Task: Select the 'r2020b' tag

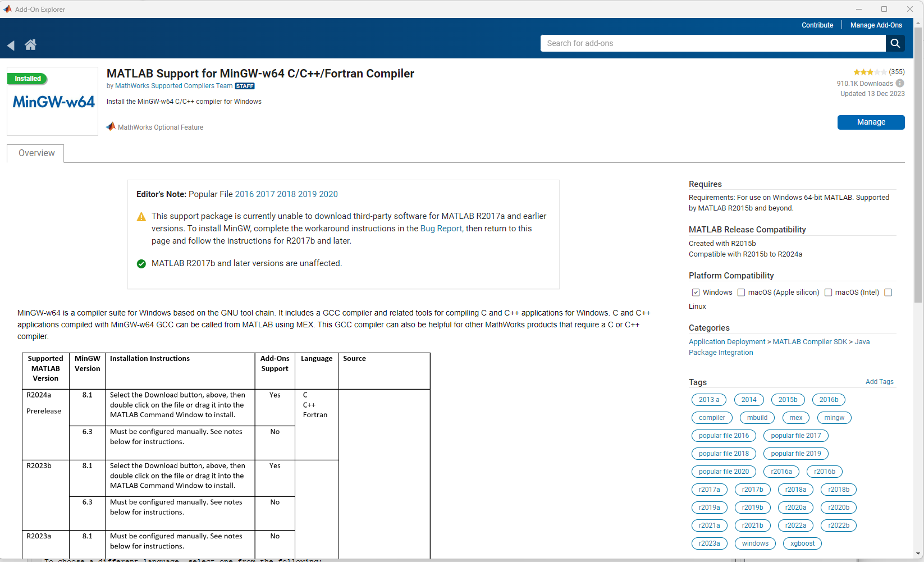Action: pyautogui.click(x=839, y=508)
